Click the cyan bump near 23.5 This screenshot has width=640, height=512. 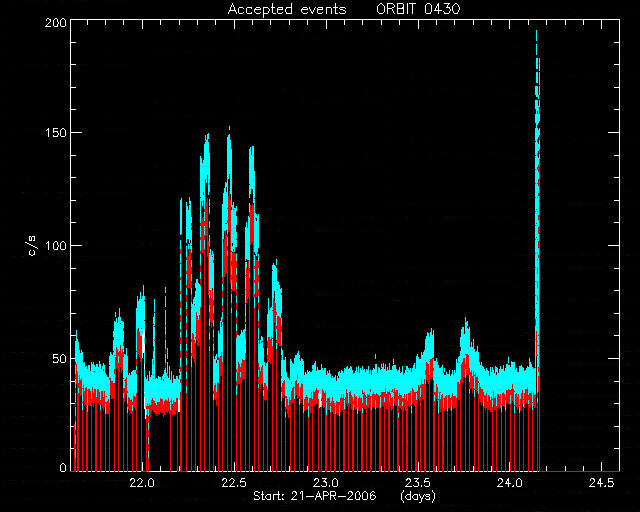(429, 347)
